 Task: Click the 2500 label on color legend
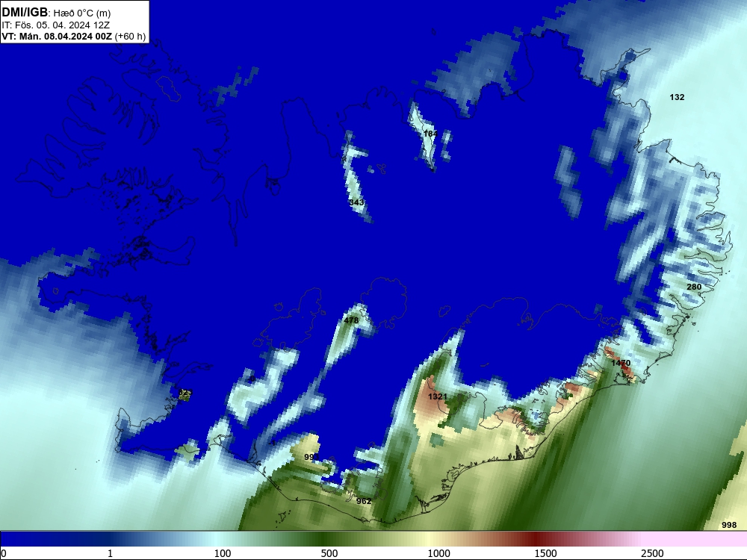point(652,553)
